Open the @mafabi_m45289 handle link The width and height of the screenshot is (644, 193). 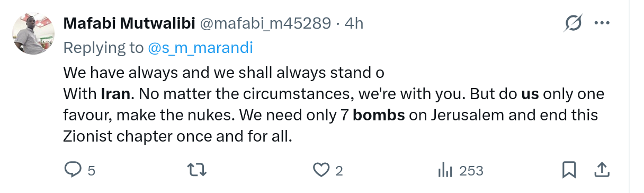point(264,23)
